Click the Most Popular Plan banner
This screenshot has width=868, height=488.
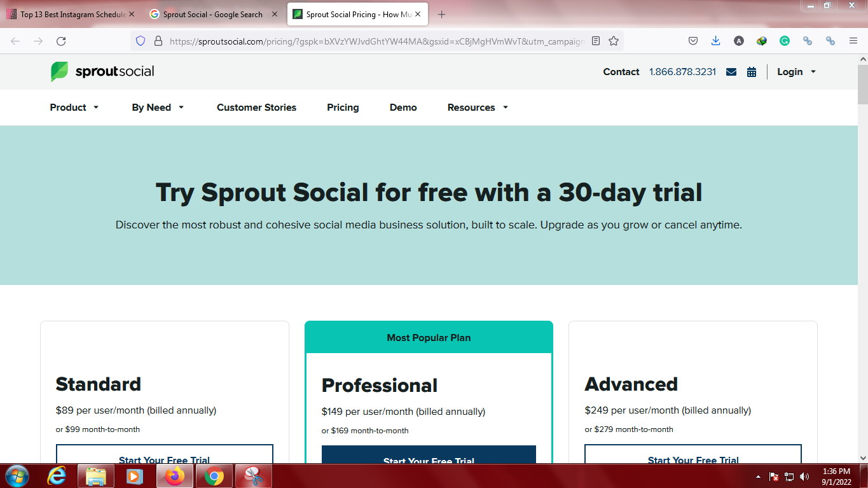pos(429,337)
